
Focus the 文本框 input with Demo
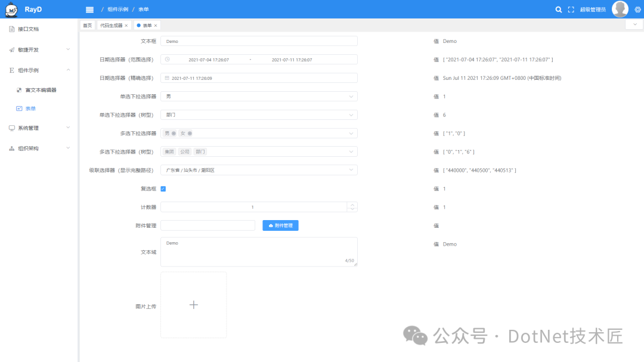point(259,41)
